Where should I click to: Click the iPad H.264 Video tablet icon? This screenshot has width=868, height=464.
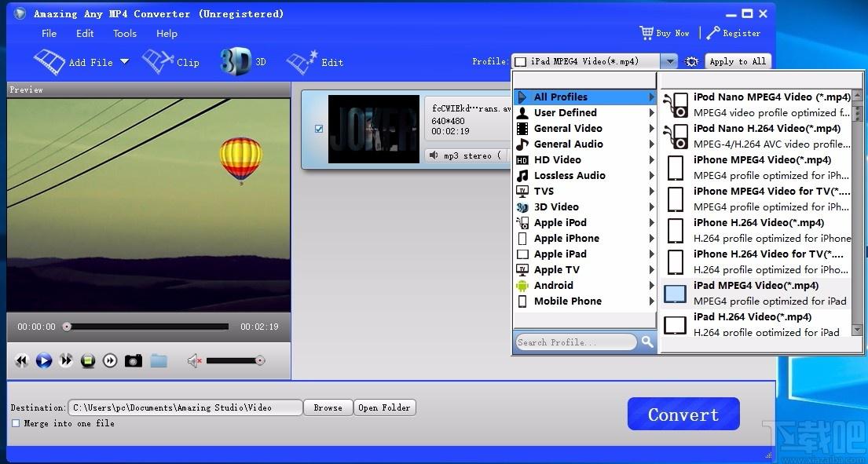tap(676, 324)
